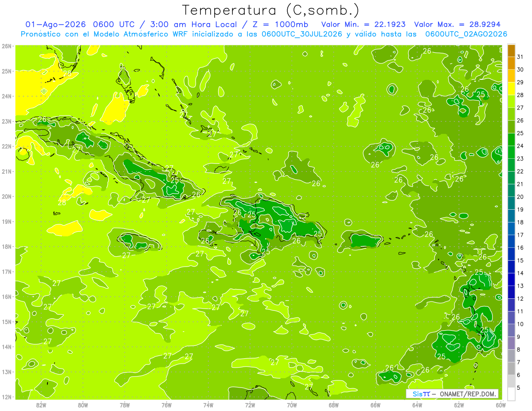Image resolution: width=532 pixels, height=411 pixels.
Task: Click the "18N" latitude axis label
Action: pos(6,247)
